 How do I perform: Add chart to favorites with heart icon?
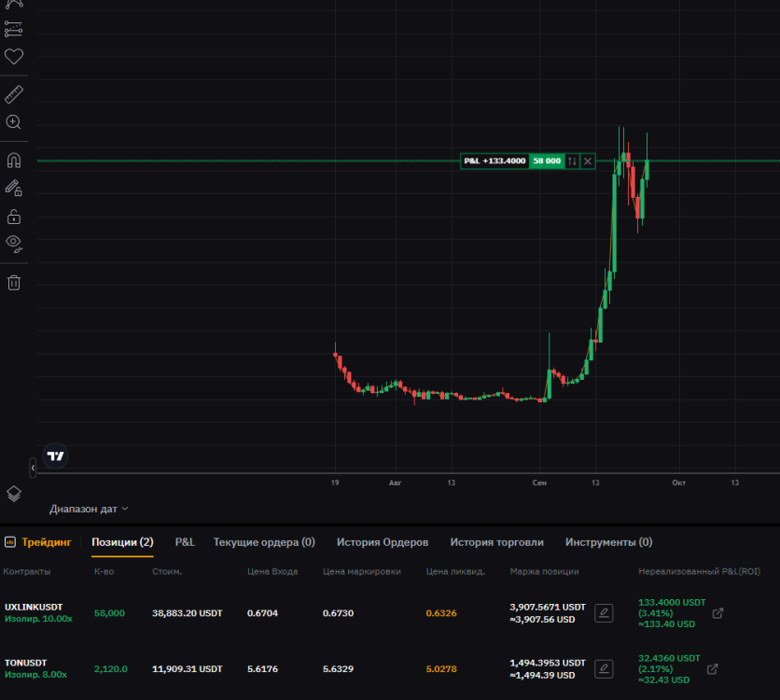pyautogui.click(x=14, y=57)
